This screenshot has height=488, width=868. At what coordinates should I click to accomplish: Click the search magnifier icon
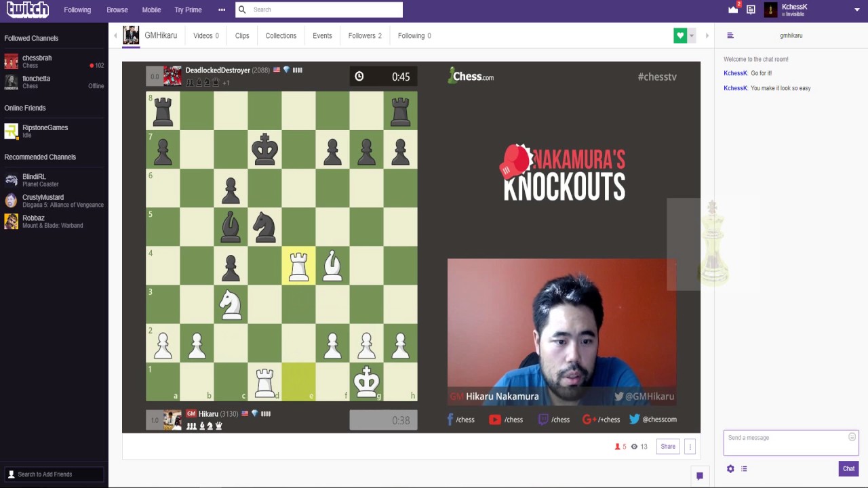point(242,9)
